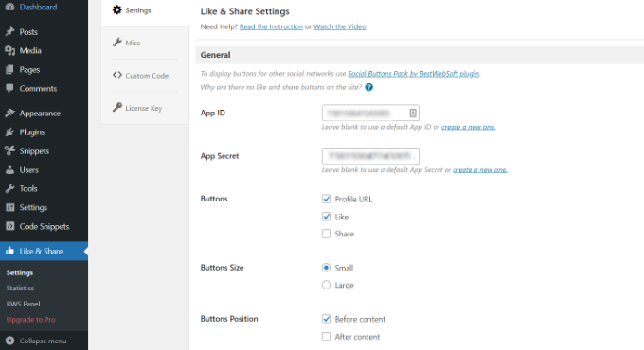The height and width of the screenshot is (350, 644).
Task: Select Large buttons size
Action: click(326, 285)
